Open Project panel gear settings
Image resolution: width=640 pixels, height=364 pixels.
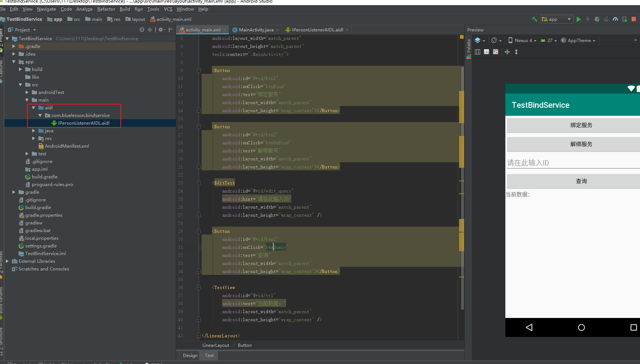tap(161, 30)
